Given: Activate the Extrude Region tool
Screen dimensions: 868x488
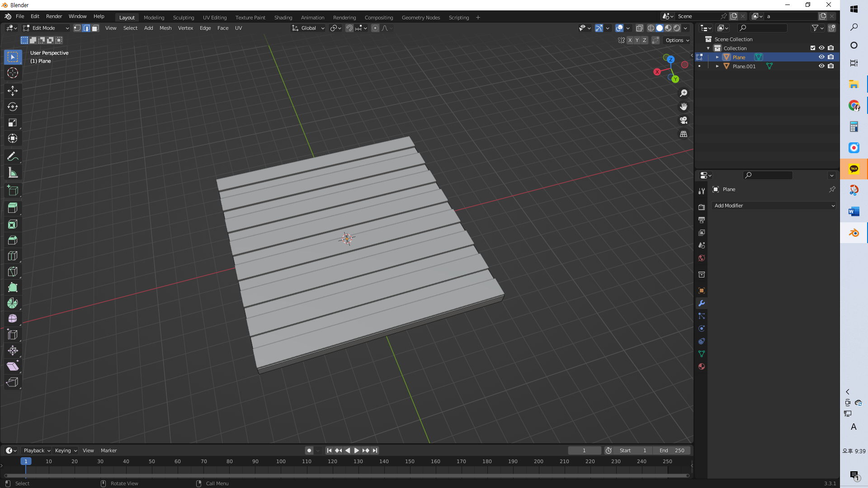Looking at the screenshot, I should [x=13, y=208].
